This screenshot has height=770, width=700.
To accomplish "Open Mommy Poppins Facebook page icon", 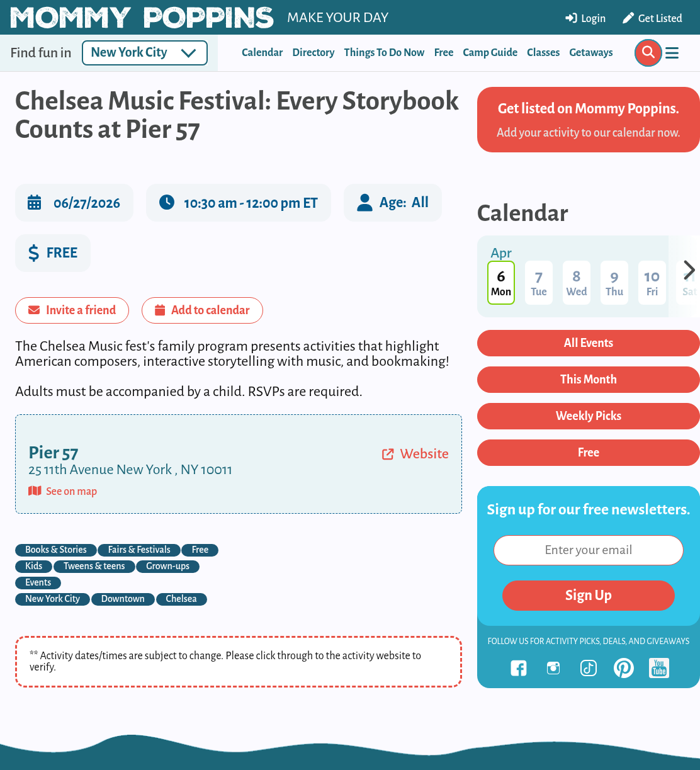I will [x=518, y=668].
